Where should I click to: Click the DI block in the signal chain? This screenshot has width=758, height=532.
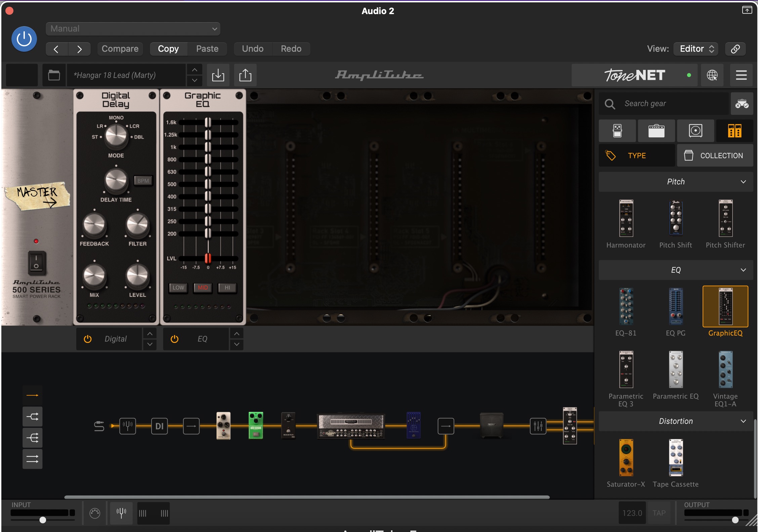pos(159,426)
